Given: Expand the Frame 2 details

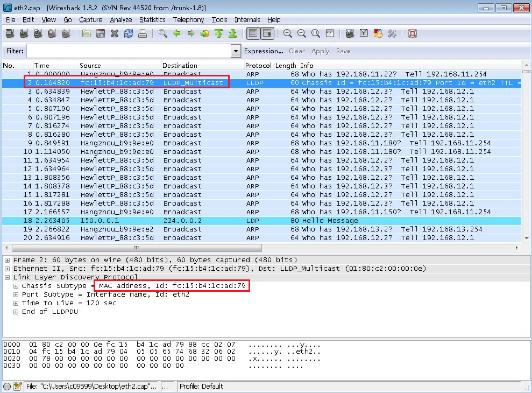Looking at the screenshot, I should (x=7, y=260).
